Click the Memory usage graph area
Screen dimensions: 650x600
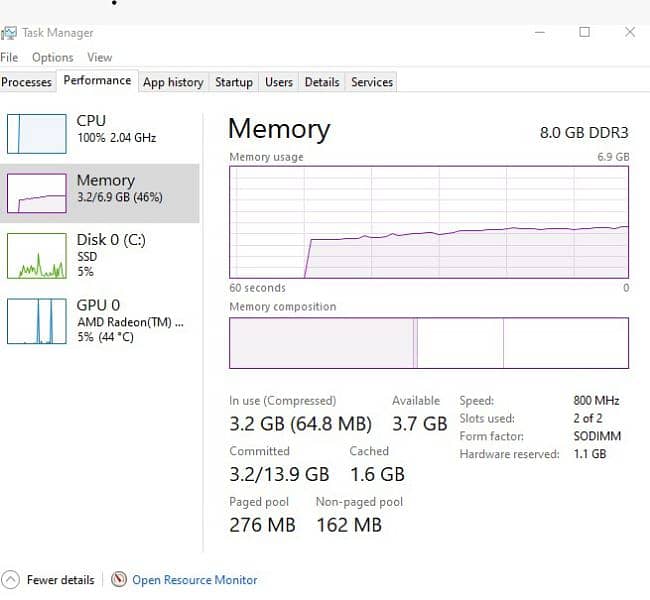pos(429,222)
